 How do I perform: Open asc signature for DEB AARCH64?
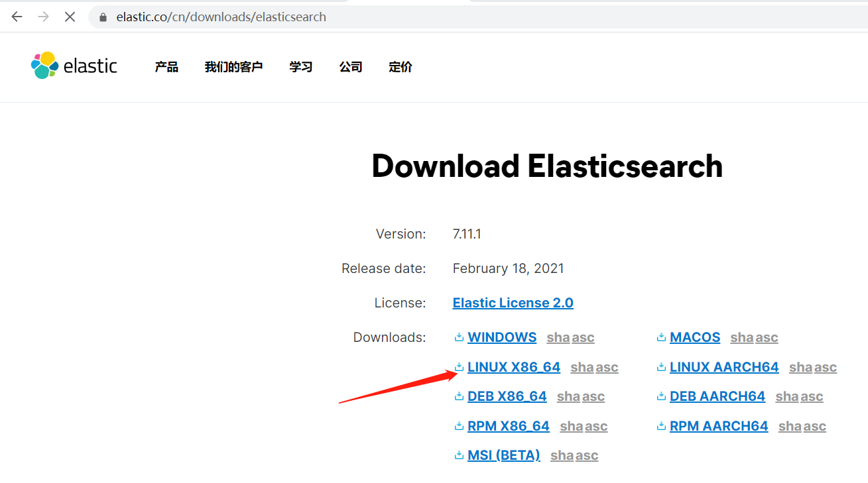click(x=812, y=397)
